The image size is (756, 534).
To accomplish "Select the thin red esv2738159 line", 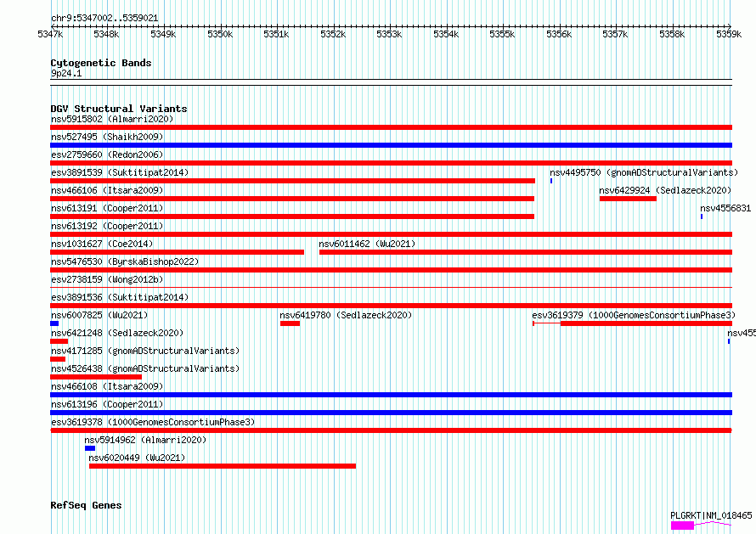I will coord(391,288).
